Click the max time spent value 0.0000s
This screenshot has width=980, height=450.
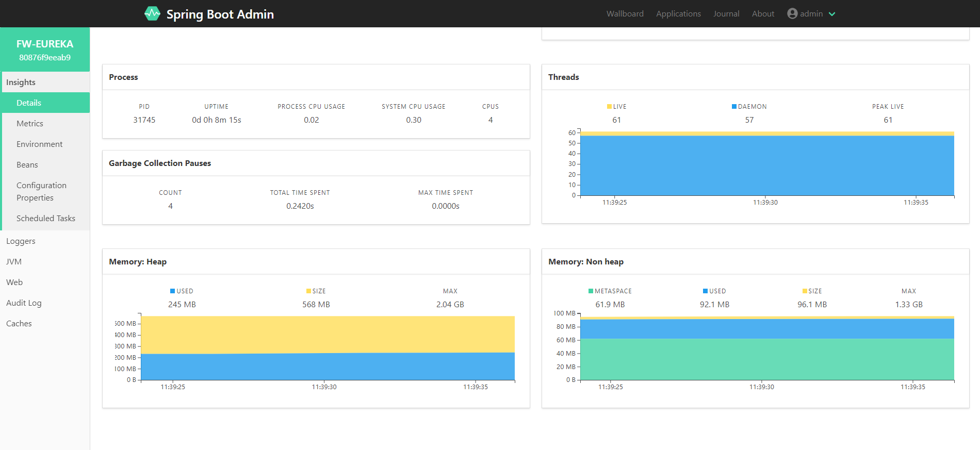point(446,206)
